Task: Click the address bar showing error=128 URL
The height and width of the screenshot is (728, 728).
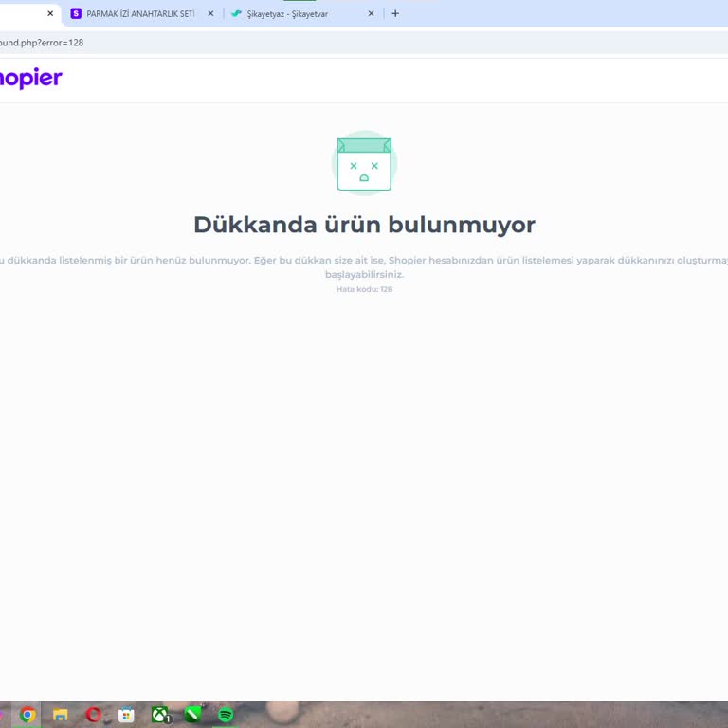Action: [362, 43]
